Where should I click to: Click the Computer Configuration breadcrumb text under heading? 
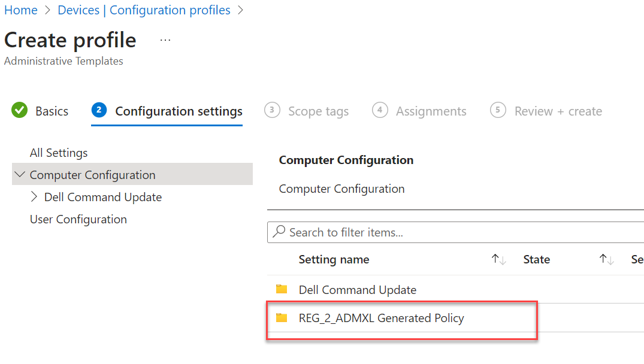(341, 189)
